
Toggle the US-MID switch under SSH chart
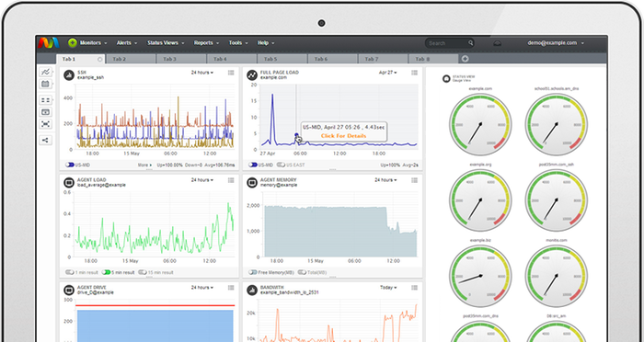tap(70, 165)
